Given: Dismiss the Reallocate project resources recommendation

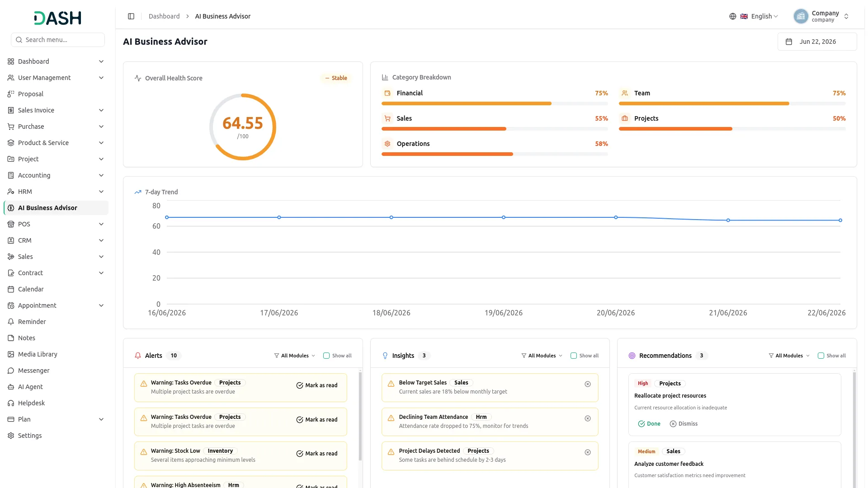Looking at the screenshot, I should pos(684,424).
